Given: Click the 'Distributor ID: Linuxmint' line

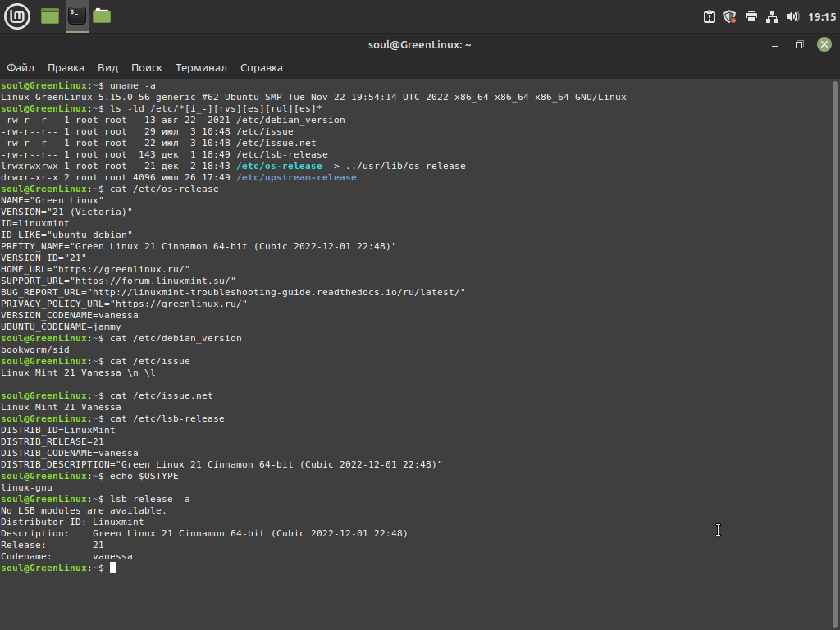Looking at the screenshot, I should point(72,523).
